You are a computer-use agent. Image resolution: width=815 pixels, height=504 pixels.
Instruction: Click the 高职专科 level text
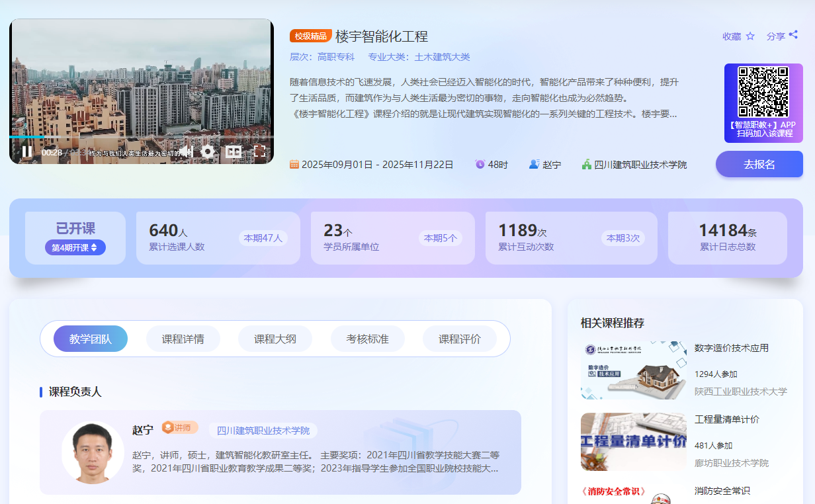point(336,57)
